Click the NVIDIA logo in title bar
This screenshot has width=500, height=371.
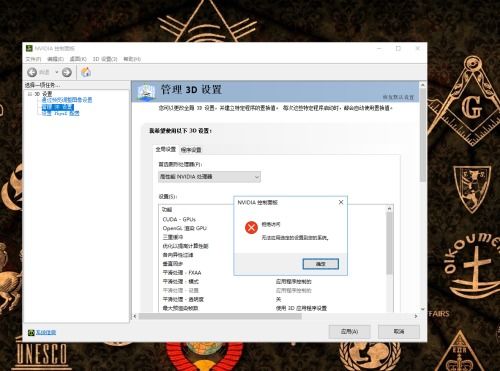29,48
